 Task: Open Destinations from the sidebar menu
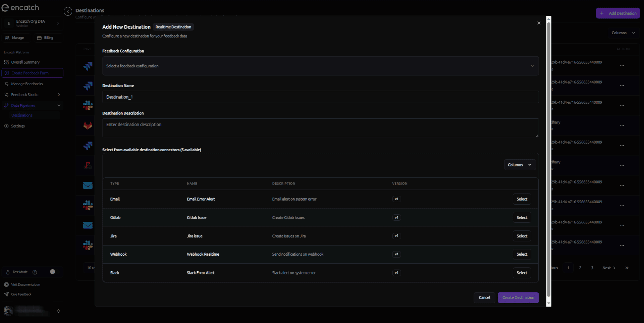(x=22, y=115)
